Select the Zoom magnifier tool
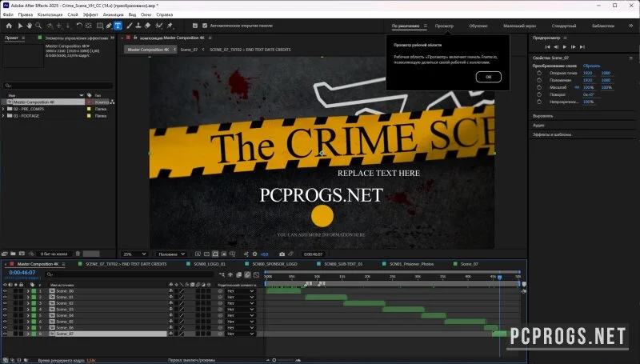The width and height of the screenshot is (640, 364). 38,26
